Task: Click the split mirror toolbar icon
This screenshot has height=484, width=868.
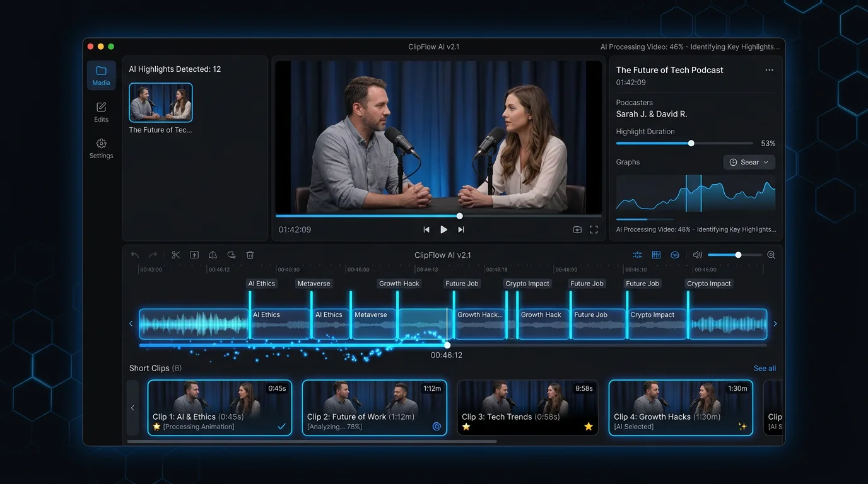Action: point(213,255)
